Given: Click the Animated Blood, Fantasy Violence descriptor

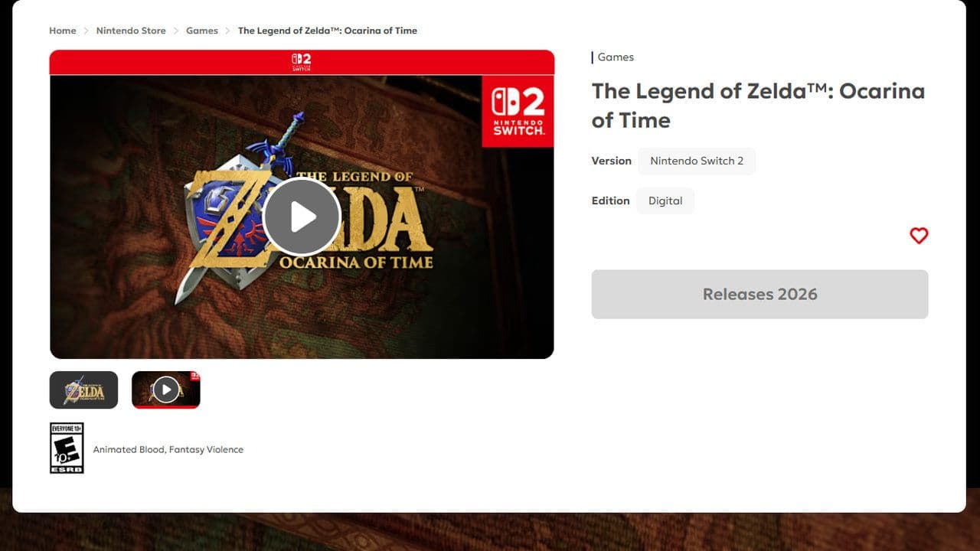Looking at the screenshot, I should click(x=168, y=449).
